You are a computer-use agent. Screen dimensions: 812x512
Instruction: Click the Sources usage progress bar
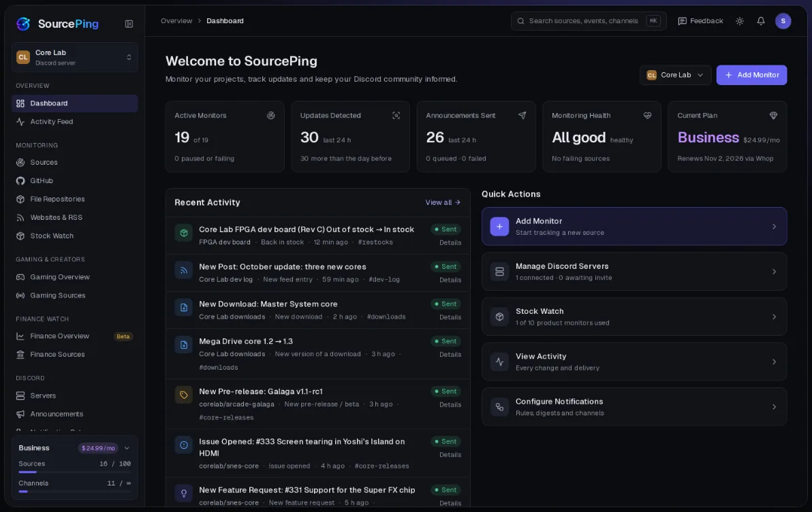[x=74, y=472]
